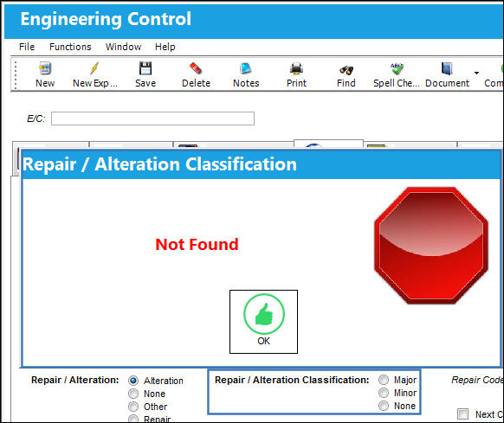Select the Alteration radio button
504x423 pixels.
click(x=133, y=381)
